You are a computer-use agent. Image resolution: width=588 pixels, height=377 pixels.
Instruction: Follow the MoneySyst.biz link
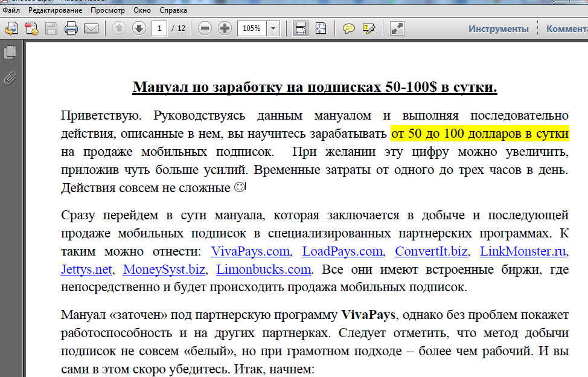164,269
